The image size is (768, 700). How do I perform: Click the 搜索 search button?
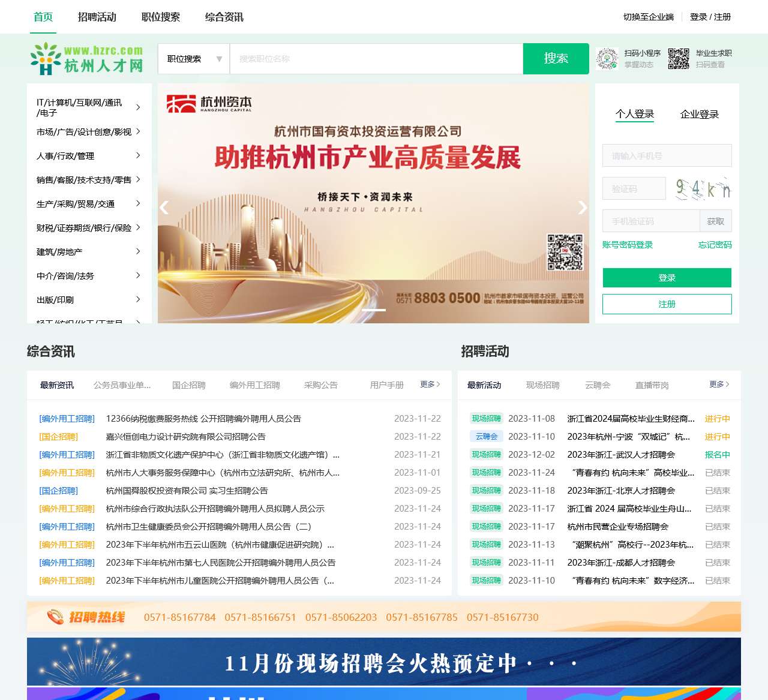tap(556, 59)
